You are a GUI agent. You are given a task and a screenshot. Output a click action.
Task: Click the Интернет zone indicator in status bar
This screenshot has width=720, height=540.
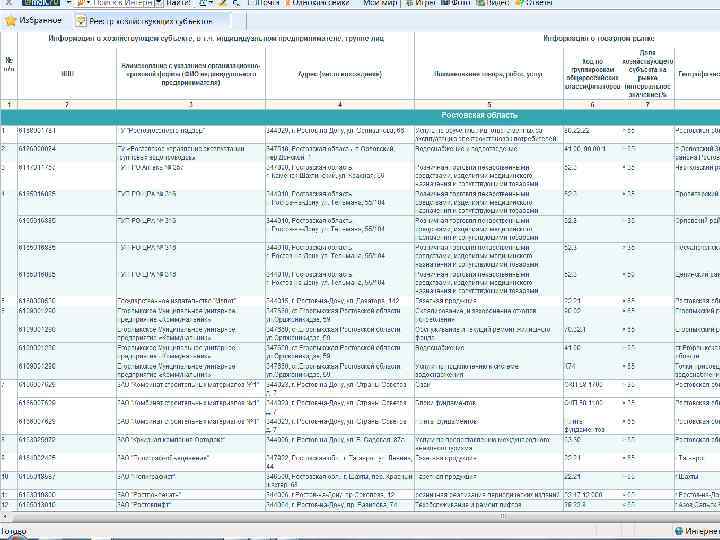pyautogui.click(x=695, y=532)
